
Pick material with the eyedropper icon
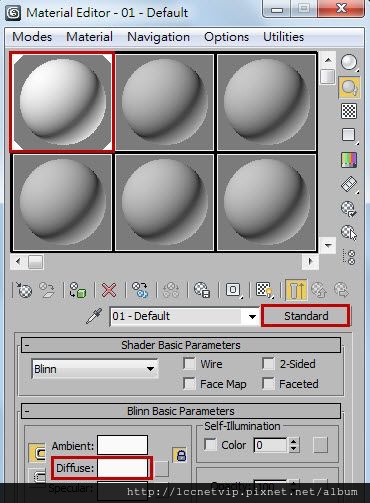94,316
